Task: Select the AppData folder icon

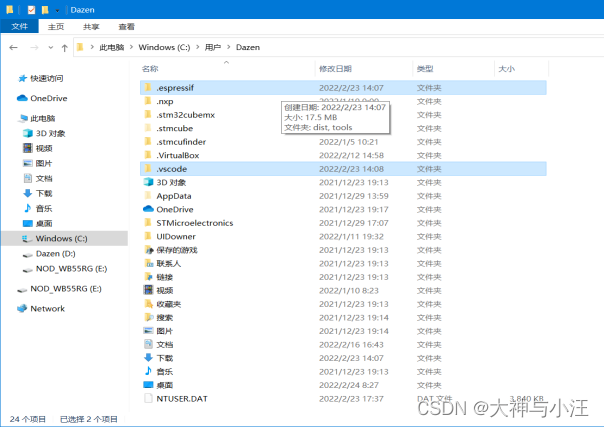Action: coord(148,196)
